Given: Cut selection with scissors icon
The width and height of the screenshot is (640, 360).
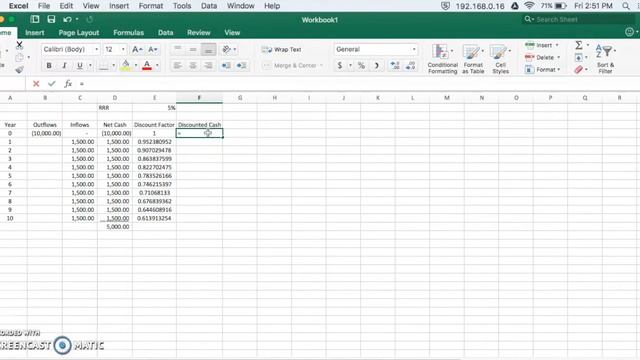Looking at the screenshot, I should tap(19, 44).
